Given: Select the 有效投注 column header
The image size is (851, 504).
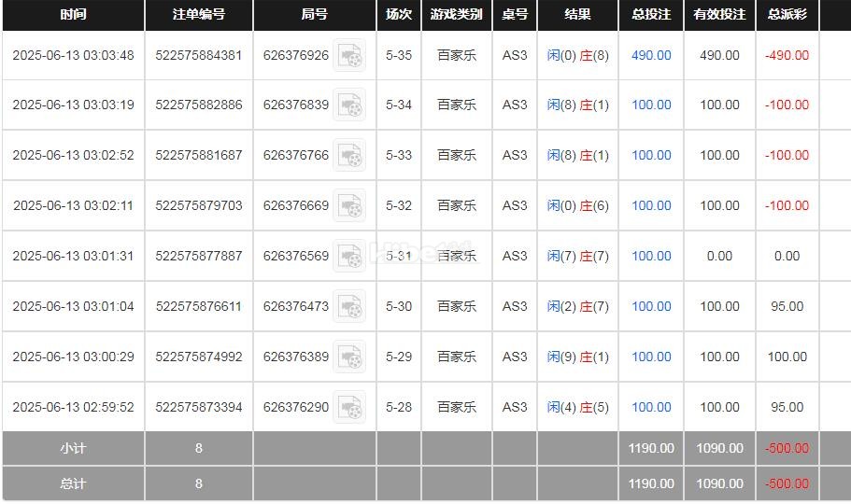Looking at the screenshot, I should coord(719,15).
